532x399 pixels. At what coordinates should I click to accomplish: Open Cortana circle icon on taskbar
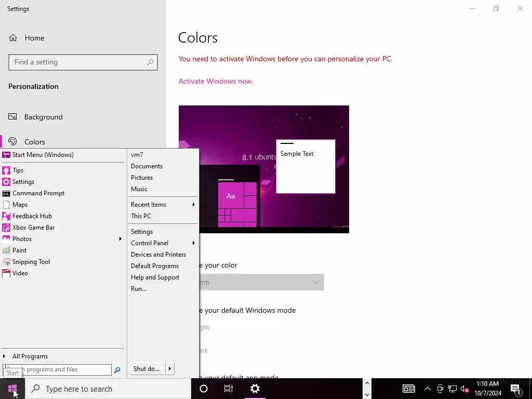(x=204, y=389)
